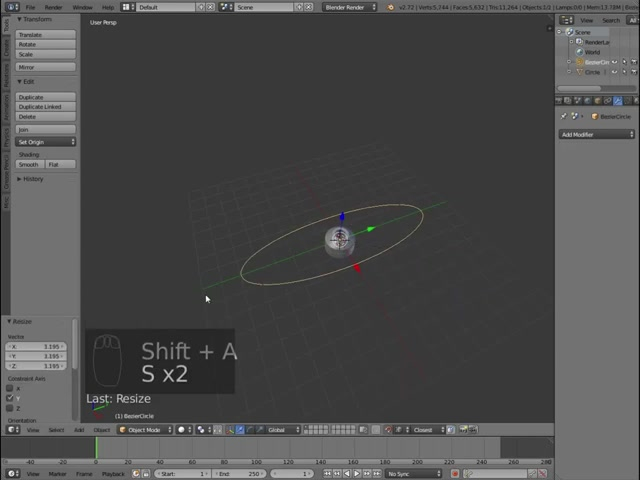
Task: Click the World globe icon in outliner
Action: (579, 52)
